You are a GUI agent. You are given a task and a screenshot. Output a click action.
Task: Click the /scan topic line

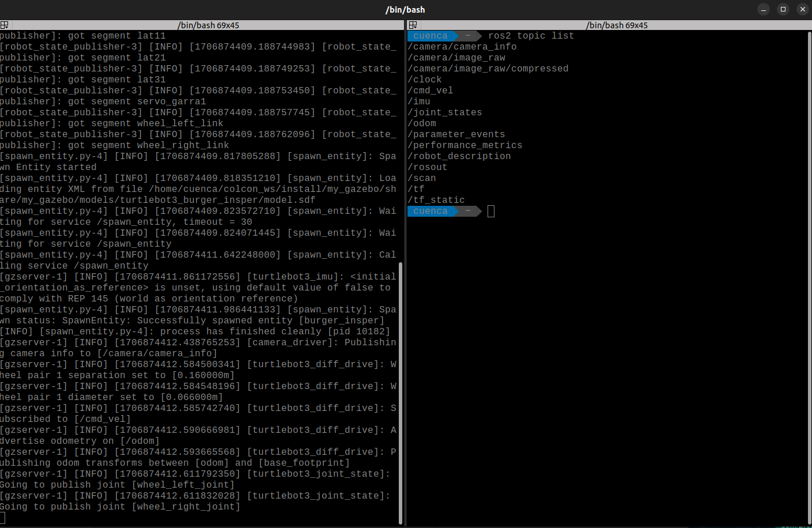pyautogui.click(x=422, y=178)
